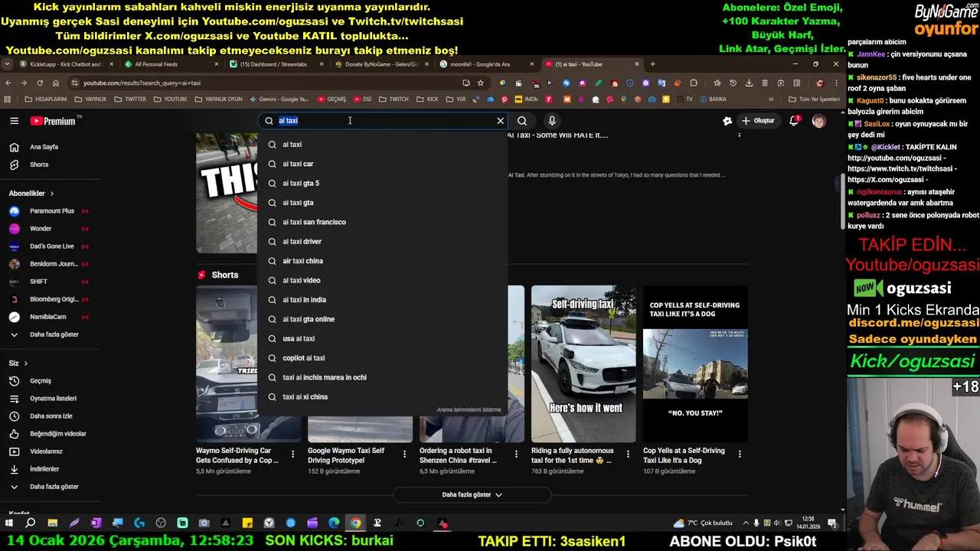
Task: Open the YouTube notifications bell
Action: tap(794, 121)
